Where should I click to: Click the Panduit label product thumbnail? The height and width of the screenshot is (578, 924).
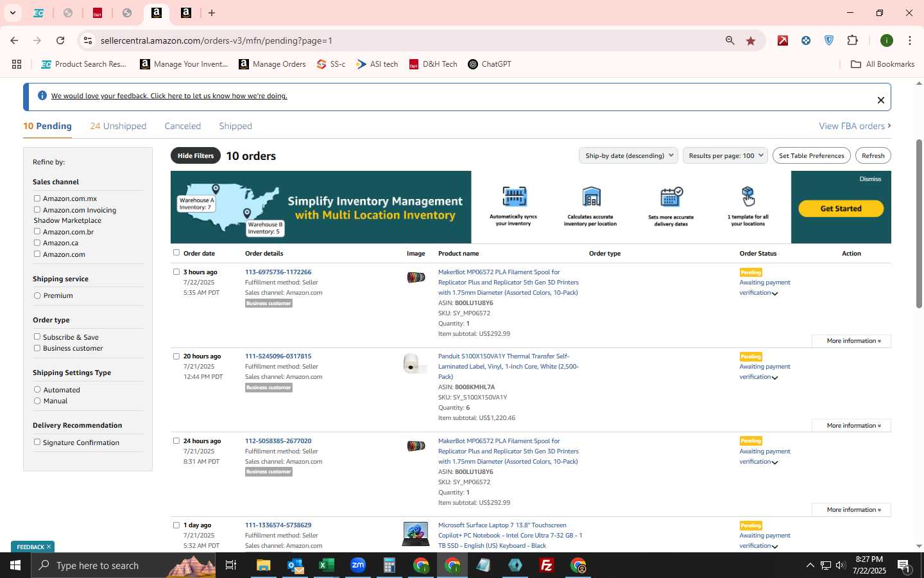(415, 363)
